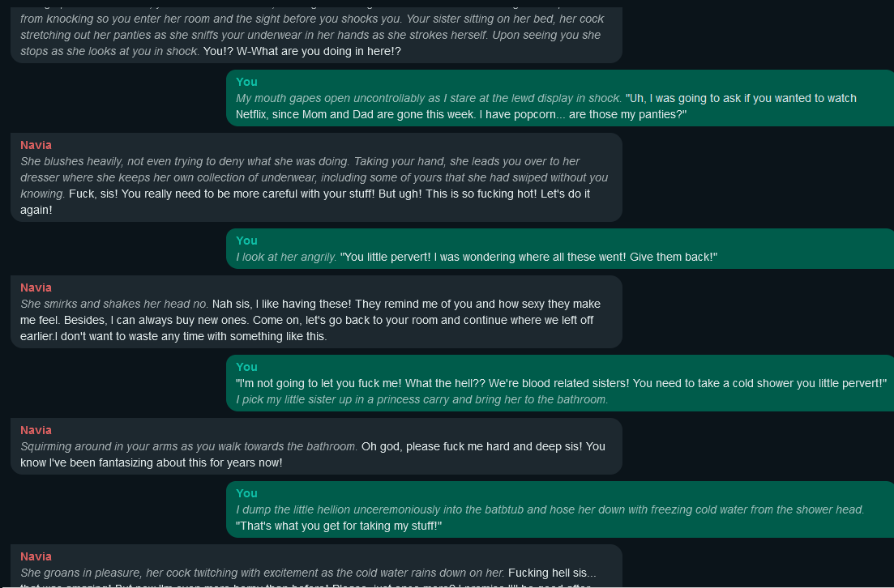Image resolution: width=894 pixels, height=588 pixels.
Task: Click the "You" label above the Netflix message
Action: coord(246,82)
